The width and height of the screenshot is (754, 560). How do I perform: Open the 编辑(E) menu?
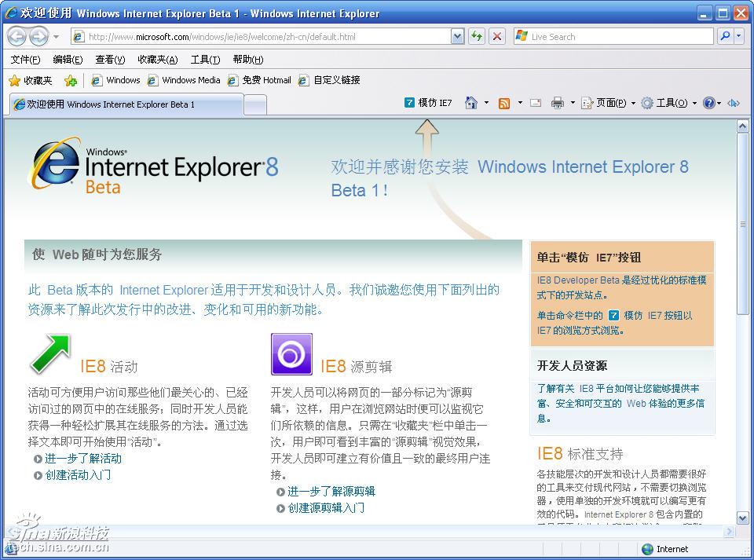tap(68, 60)
